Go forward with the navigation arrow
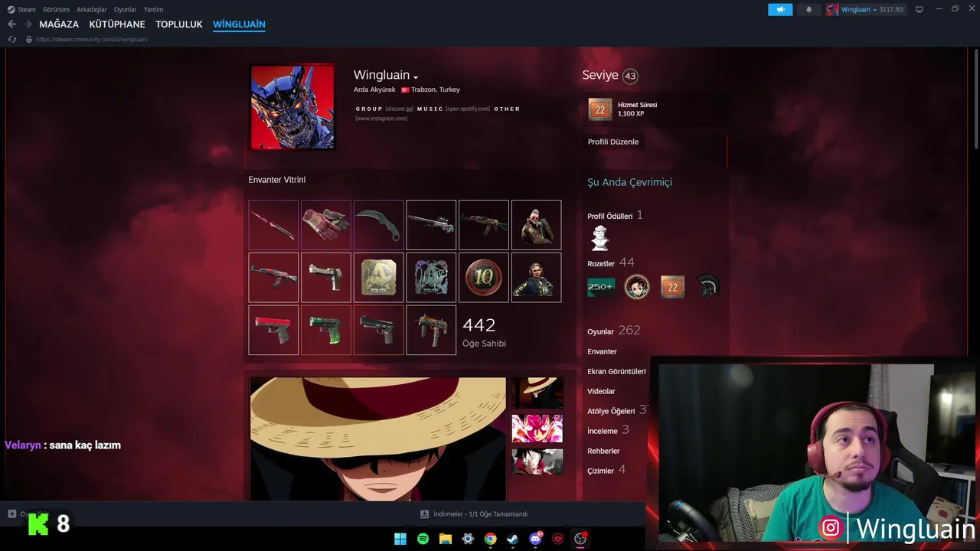Image resolution: width=980 pixels, height=551 pixels. pos(28,24)
